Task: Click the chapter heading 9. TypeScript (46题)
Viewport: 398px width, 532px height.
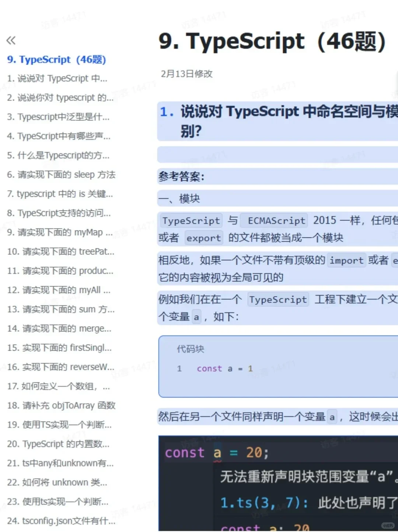Action: [57, 59]
